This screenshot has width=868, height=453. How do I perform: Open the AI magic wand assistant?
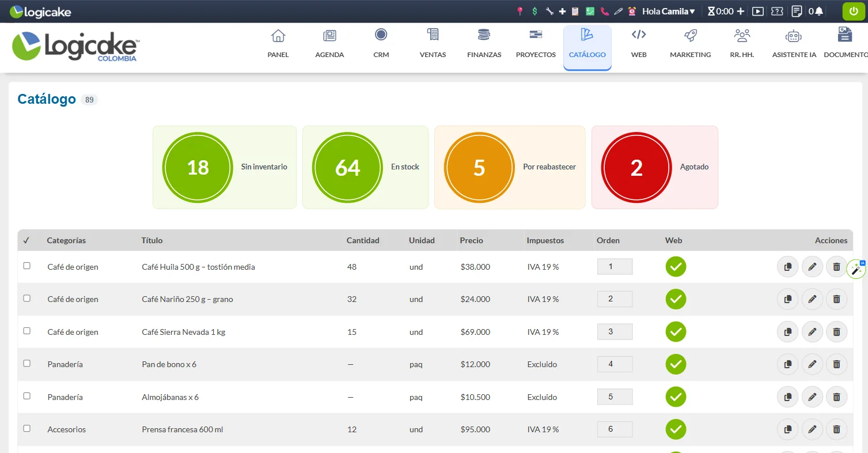856,269
